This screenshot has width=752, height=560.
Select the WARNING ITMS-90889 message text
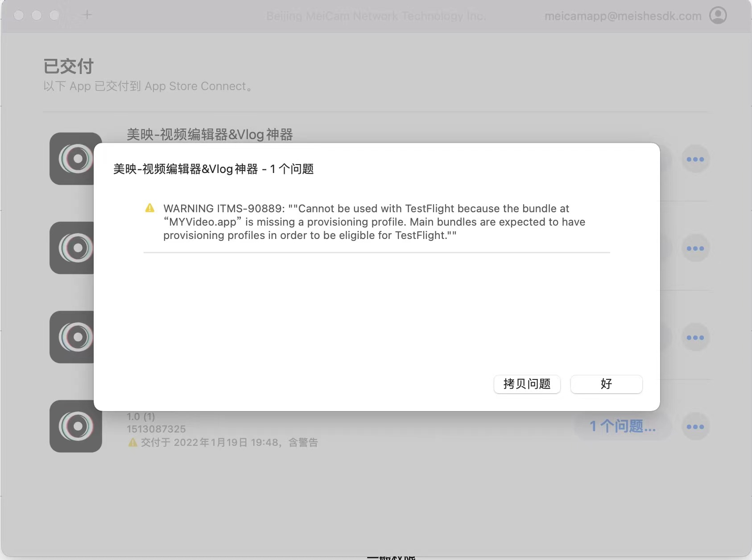click(x=374, y=222)
